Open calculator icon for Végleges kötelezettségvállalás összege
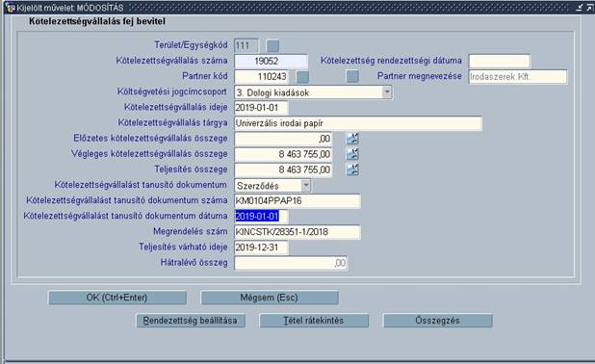 [x=352, y=154]
